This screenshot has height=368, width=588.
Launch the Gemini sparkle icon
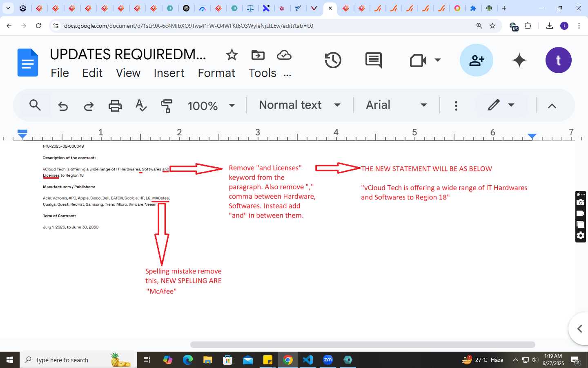(x=519, y=60)
